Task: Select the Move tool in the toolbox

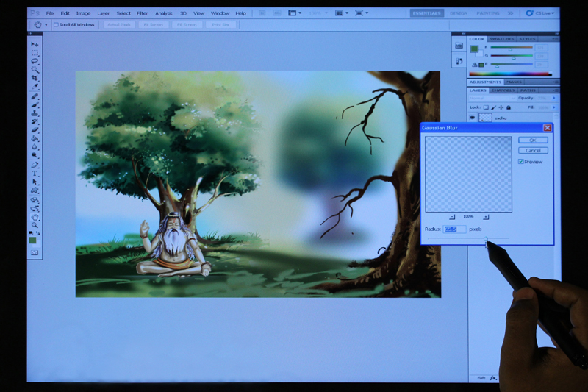Action: pyautogui.click(x=35, y=45)
